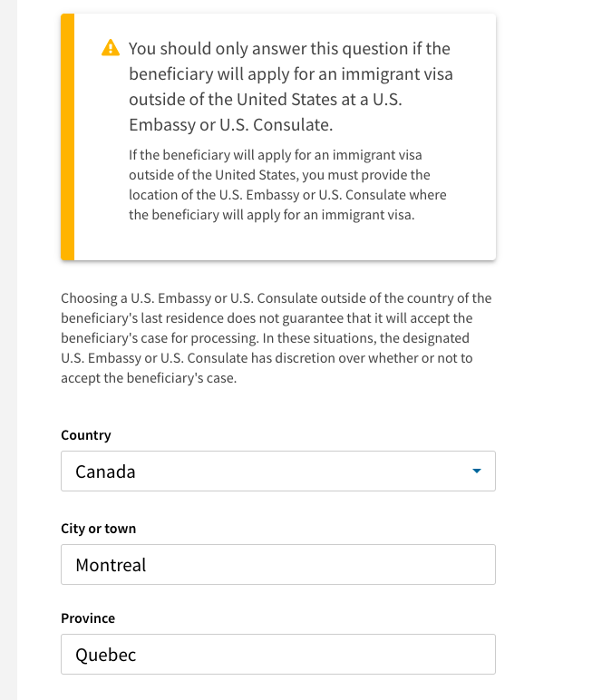Select the Province field containing Quebec
Viewport: 592px width, 700px height.
coord(278,654)
